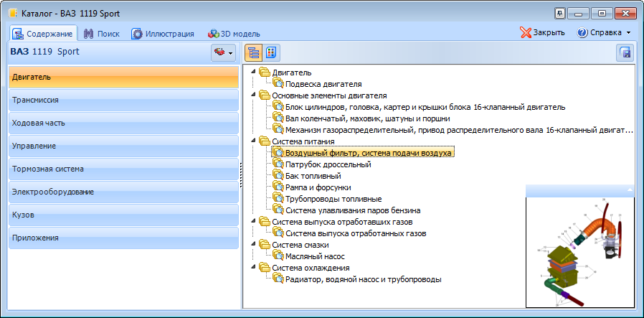Click the Бак топливный item icon
The height and width of the screenshot is (318, 644).
coord(278,176)
